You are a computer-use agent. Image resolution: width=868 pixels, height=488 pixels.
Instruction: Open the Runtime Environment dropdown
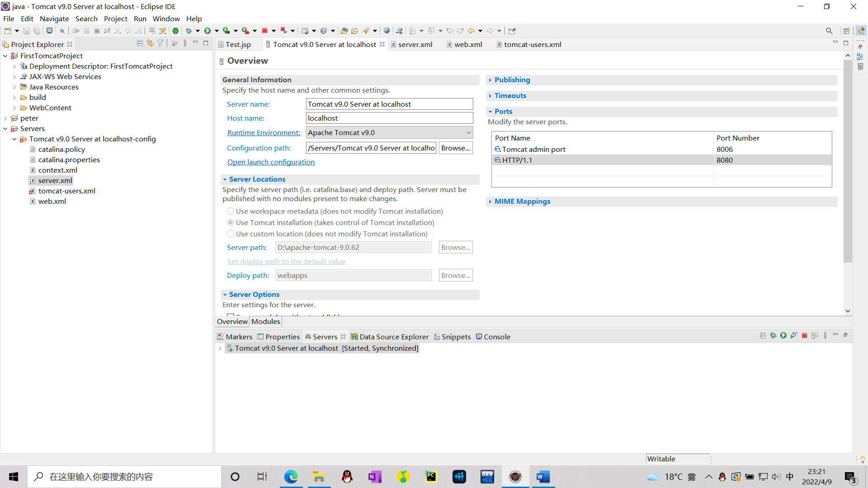(468, 132)
